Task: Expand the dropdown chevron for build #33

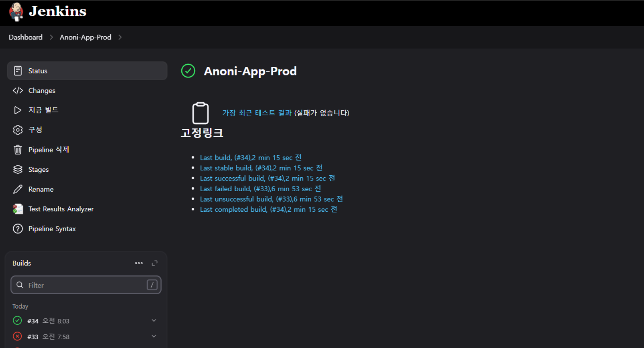Action: pyautogui.click(x=154, y=336)
